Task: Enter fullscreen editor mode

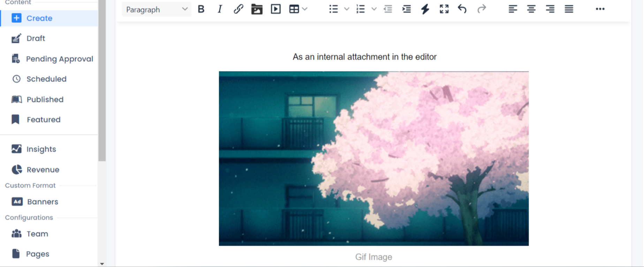Action: click(444, 9)
